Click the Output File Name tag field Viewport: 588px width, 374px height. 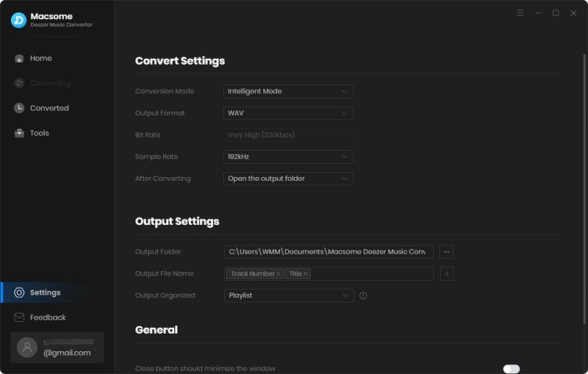(329, 274)
